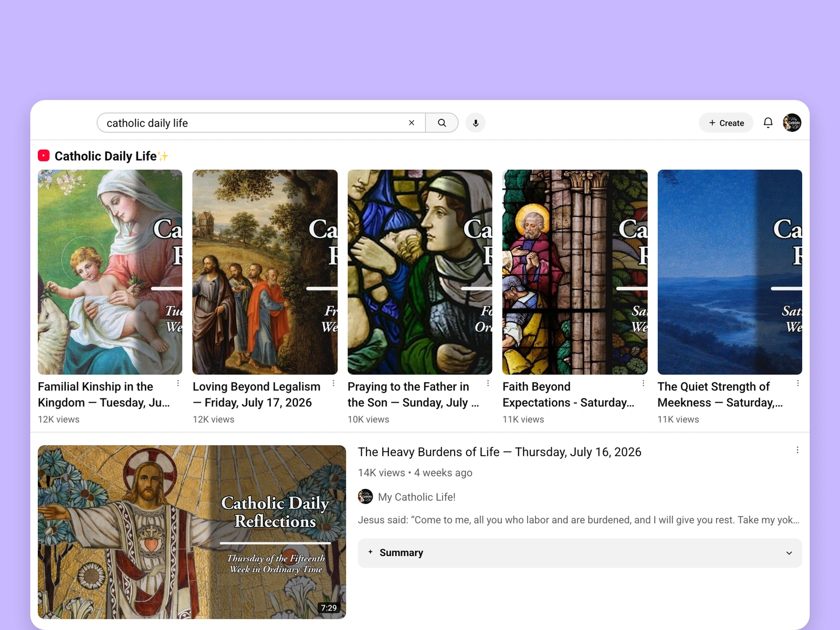Click the My Catholic Life! channel avatar
The image size is (840, 630).
click(x=365, y=497)
